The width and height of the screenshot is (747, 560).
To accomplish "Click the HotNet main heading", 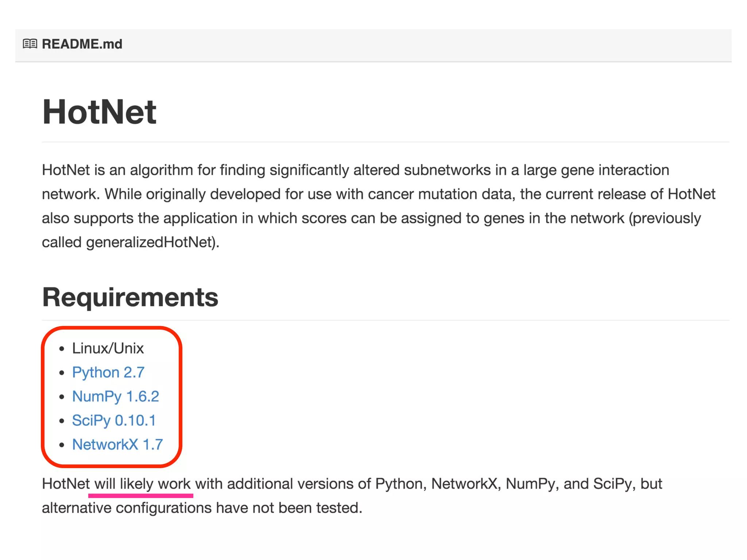I will (x=99, y=112).
